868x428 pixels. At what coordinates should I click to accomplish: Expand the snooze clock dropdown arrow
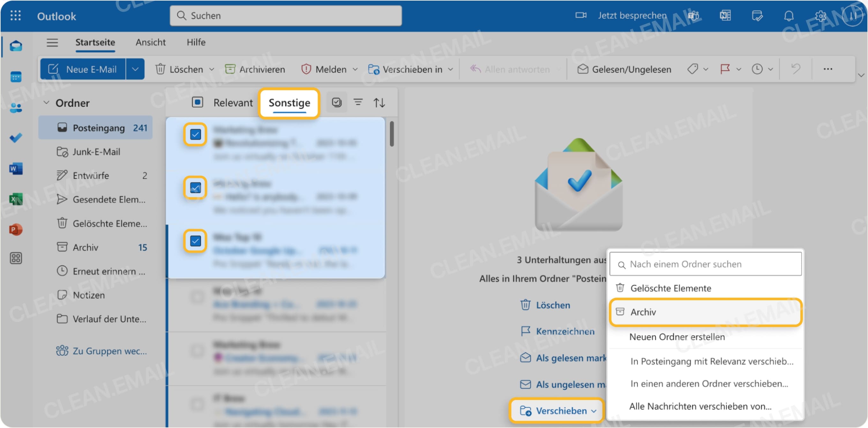tap(770, 70)
